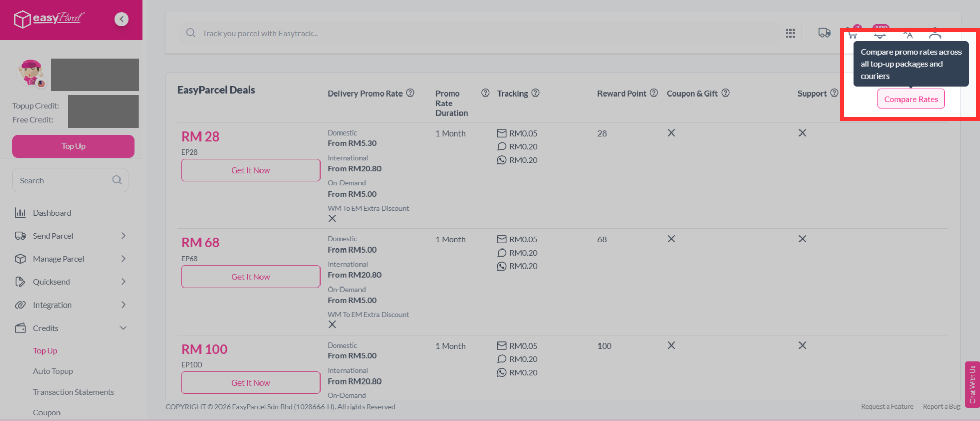Click the Integration link icon
The height and width of the screenshot is (421, 980).
(21, 305)
